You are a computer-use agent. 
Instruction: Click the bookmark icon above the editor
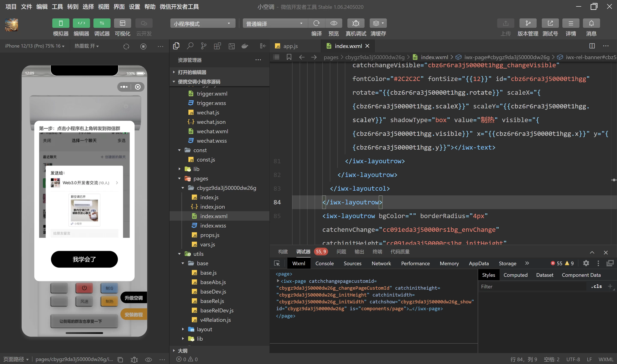click(289, 57)
